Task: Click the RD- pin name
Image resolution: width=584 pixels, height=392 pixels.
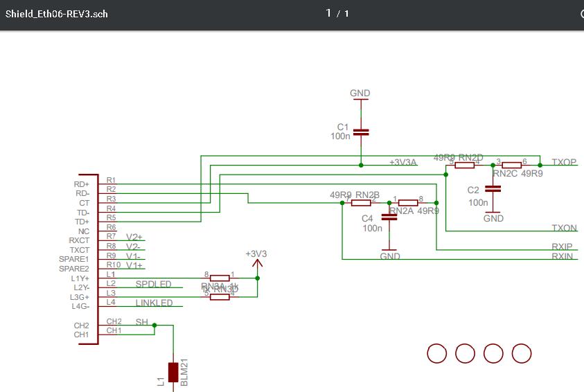Action: click(82, 194)
